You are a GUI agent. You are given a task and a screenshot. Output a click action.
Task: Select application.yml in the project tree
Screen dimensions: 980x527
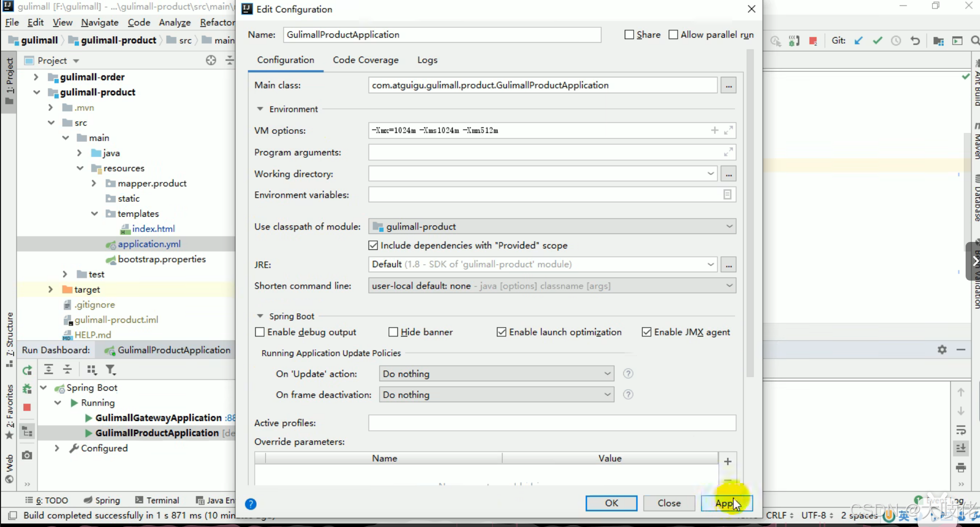point(149,244)
